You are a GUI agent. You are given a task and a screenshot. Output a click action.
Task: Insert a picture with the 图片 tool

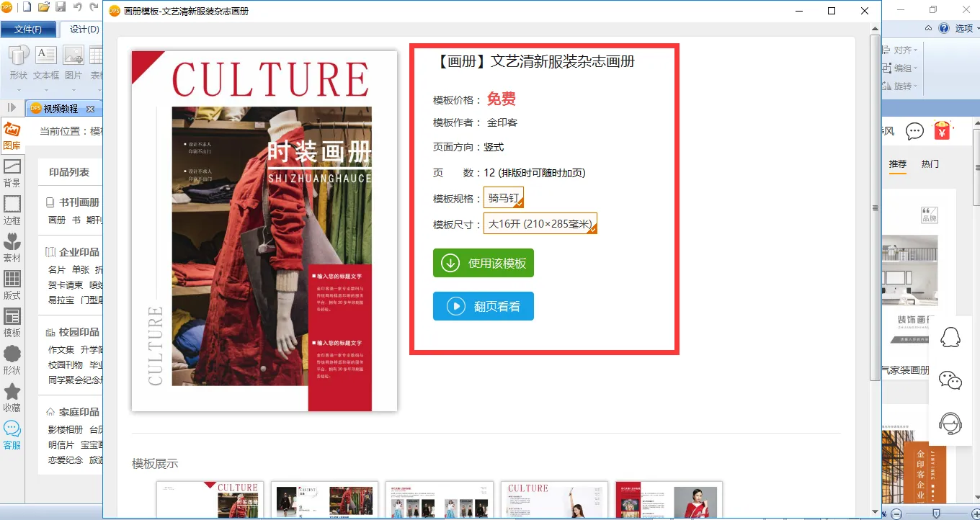coord(73,63)
